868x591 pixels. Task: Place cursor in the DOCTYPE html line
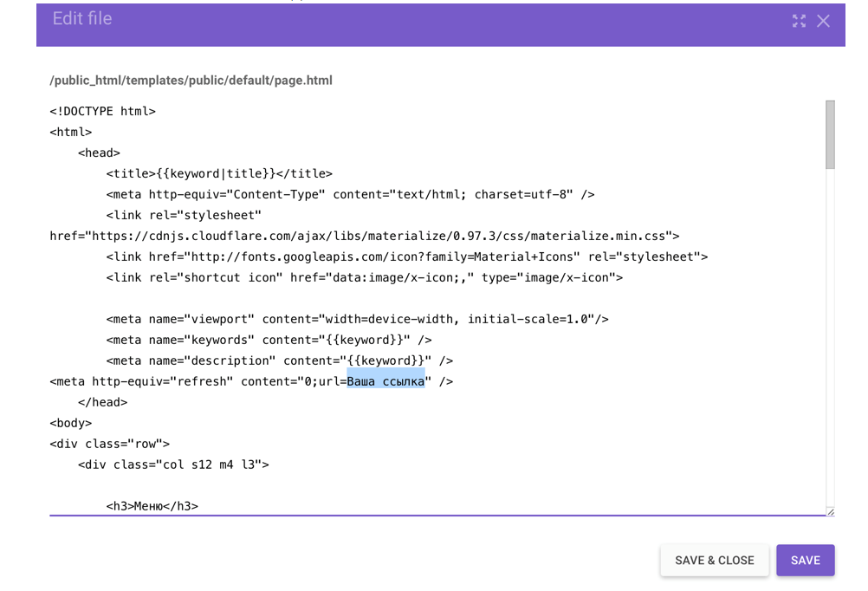tap(102, 111)
